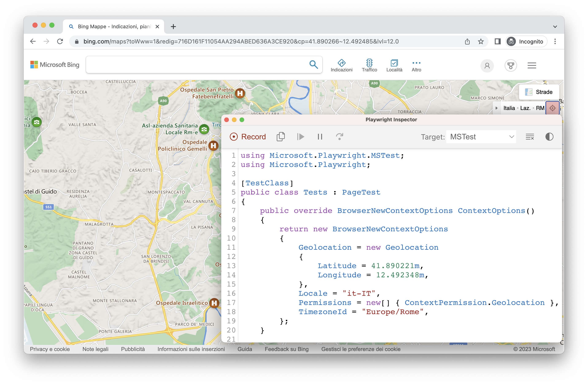The image size is (588, 385).
Task: Open Indicazioni directions
Action: point(341,65)
